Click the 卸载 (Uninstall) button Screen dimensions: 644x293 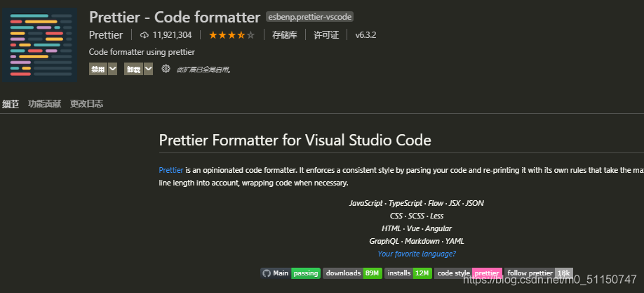pyautogui.click(x=133, y=69)
